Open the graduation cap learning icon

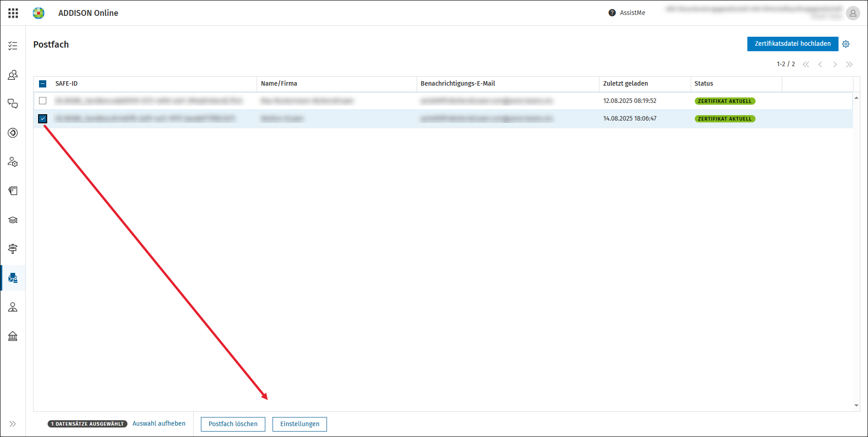13,220
